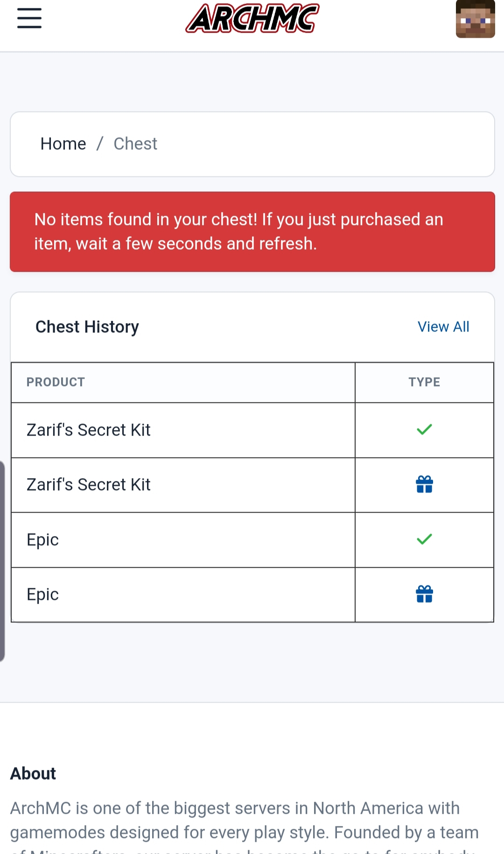Image resolution: width=504 pixels, height=854 pixels.
Task: Open the Minecraft avatar profile menu
Action: 475,19
